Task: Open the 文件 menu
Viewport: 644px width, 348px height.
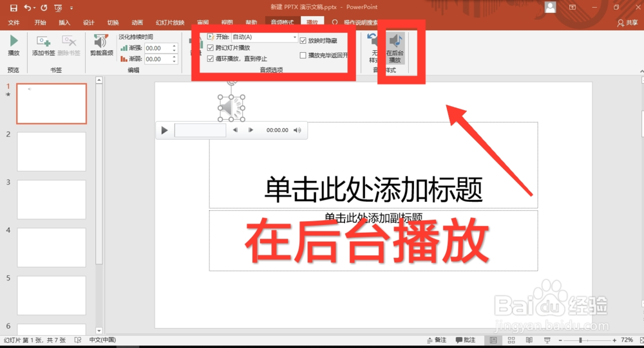Action: click(14, 23)
